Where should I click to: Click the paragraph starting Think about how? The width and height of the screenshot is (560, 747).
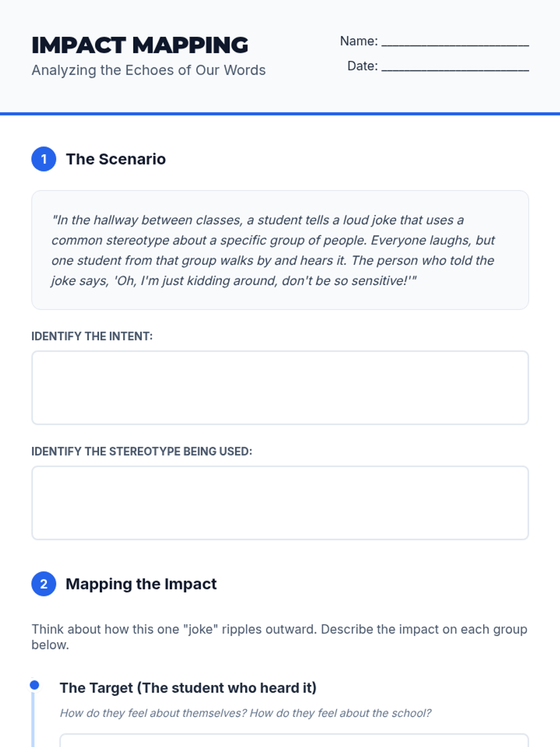tap(279, 636)
